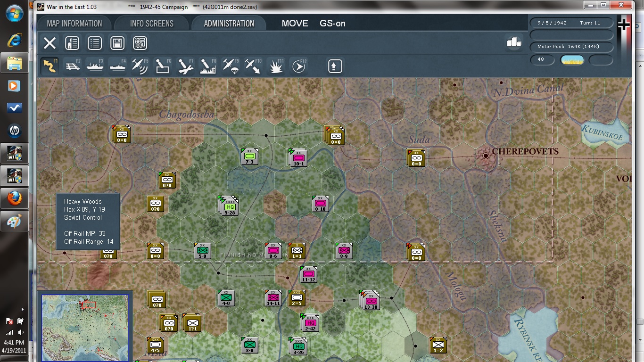Select the magenta 8-6 unit counter

pos(273,251)
